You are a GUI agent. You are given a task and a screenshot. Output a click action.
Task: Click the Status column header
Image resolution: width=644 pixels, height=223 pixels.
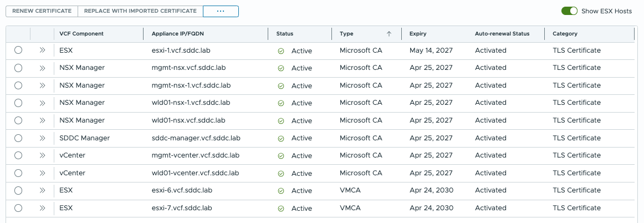[x=285, y=34]
